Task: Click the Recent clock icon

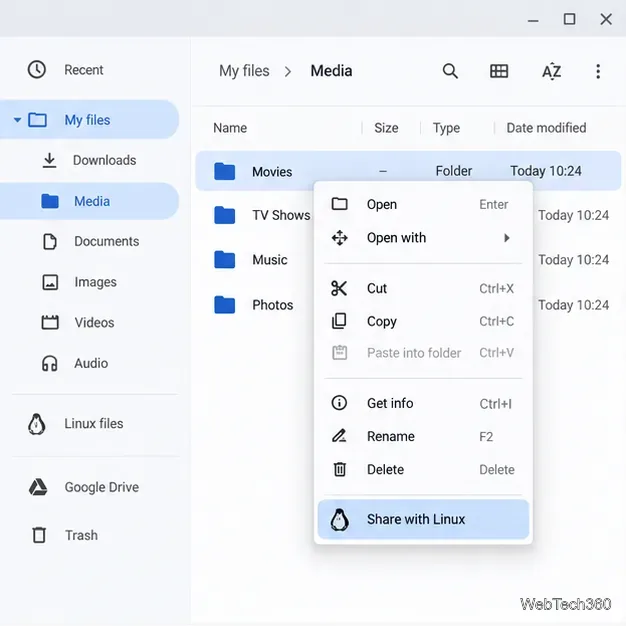Action: (x=37, y=69)
